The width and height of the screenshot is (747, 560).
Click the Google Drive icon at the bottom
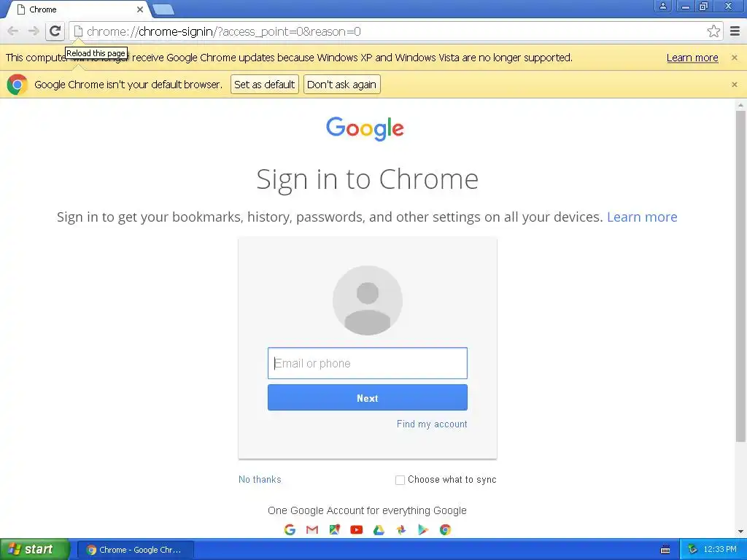pyautogui.click(x=379, y=529)
